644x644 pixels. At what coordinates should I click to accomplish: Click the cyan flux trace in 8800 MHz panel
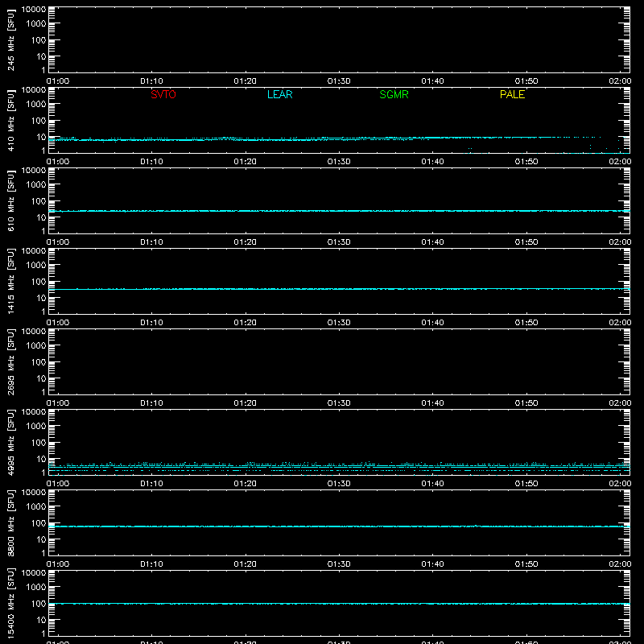tap(339, 526)
